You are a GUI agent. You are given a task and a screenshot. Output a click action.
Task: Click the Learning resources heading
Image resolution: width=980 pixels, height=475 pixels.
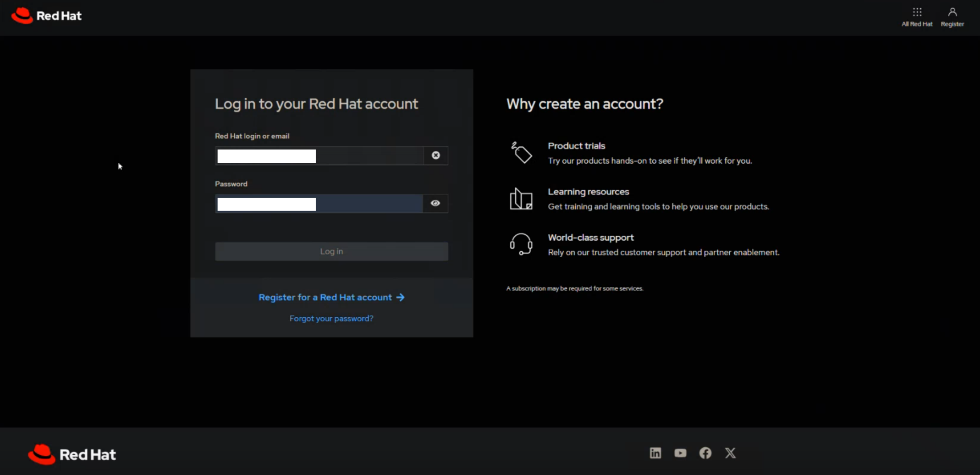coord(588,192)
